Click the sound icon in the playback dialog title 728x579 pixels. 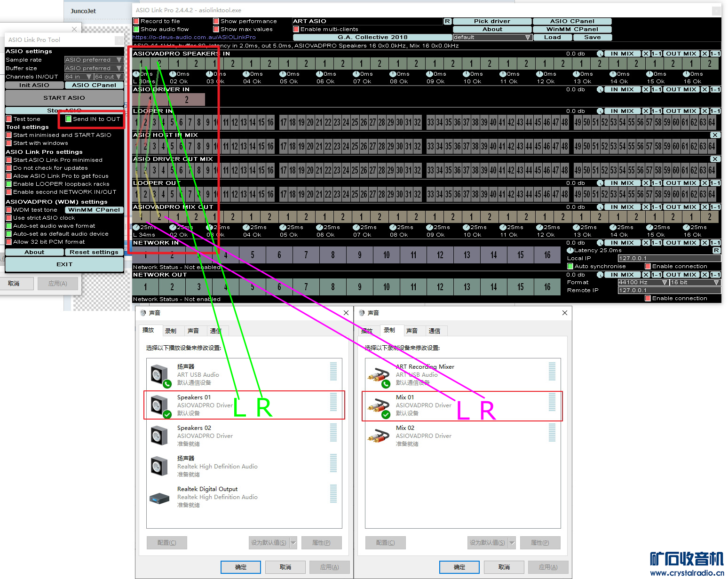[143, 313]
